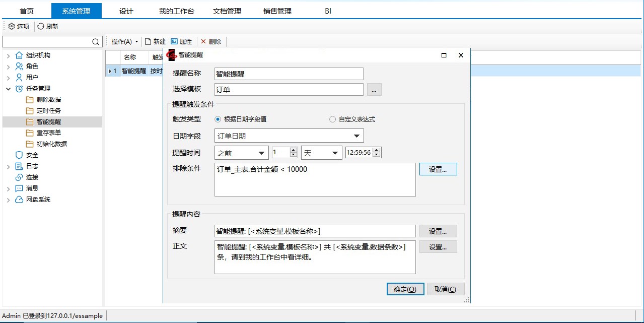Select the 自定义表达式 radio button
644x323 pixels.
pyautogui.click(x=332, y=119)
